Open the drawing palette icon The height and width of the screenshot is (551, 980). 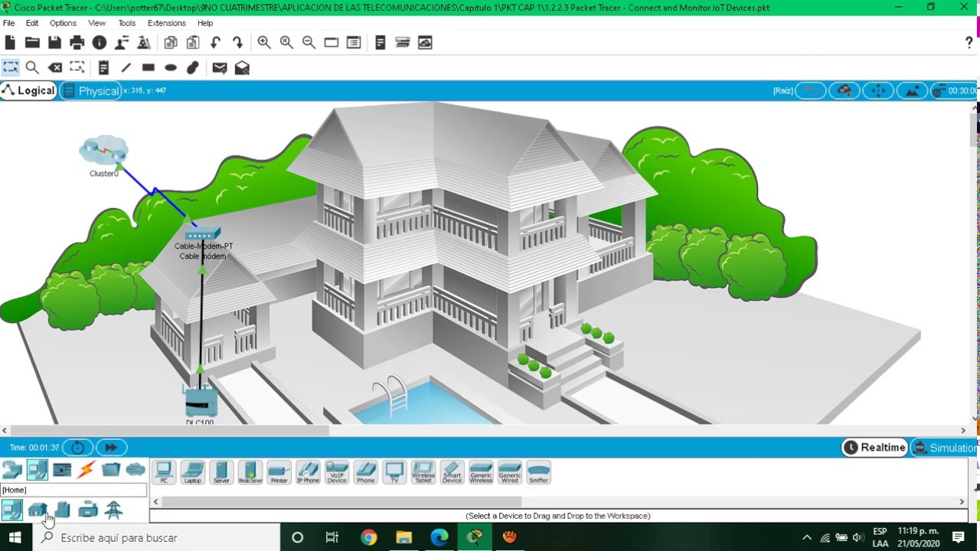[332, 43]
